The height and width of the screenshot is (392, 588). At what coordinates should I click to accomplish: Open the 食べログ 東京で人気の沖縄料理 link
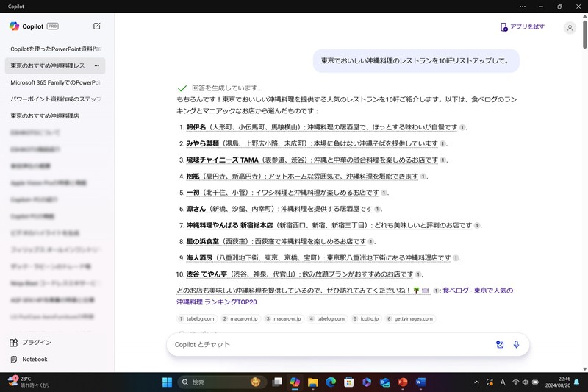click(345, 296)
